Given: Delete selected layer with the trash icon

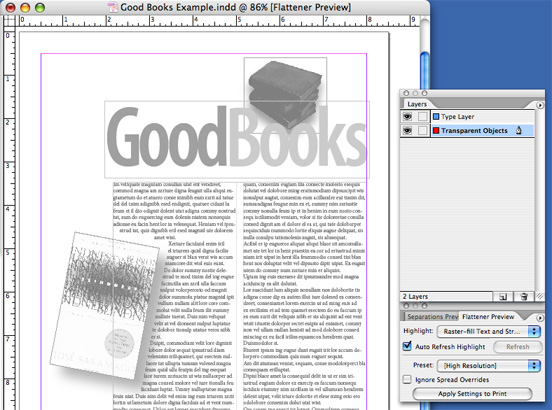Looking at the screenshot, I should click(x=524, y=297).
